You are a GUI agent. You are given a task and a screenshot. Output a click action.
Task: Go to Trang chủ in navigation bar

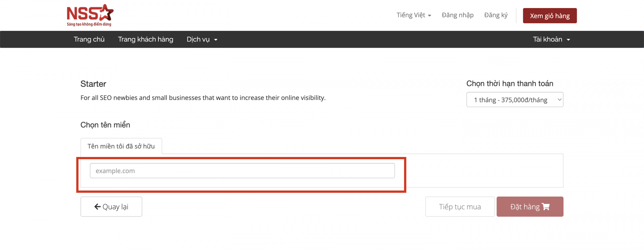tap(89, 39)
